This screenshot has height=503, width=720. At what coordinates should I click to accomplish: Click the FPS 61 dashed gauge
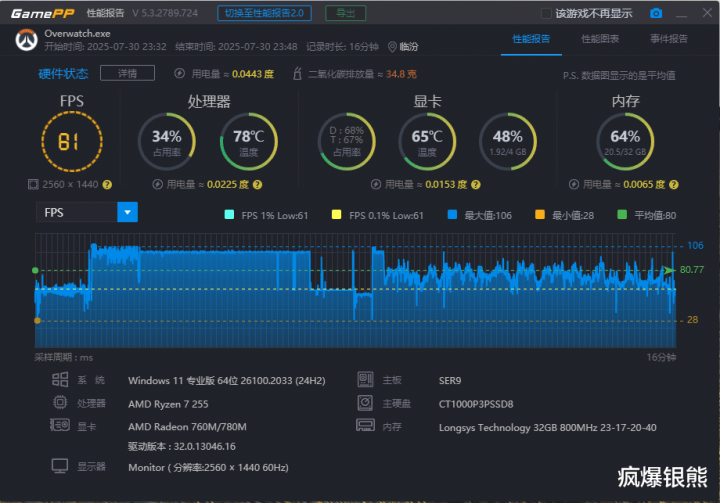tap(72, 141)
